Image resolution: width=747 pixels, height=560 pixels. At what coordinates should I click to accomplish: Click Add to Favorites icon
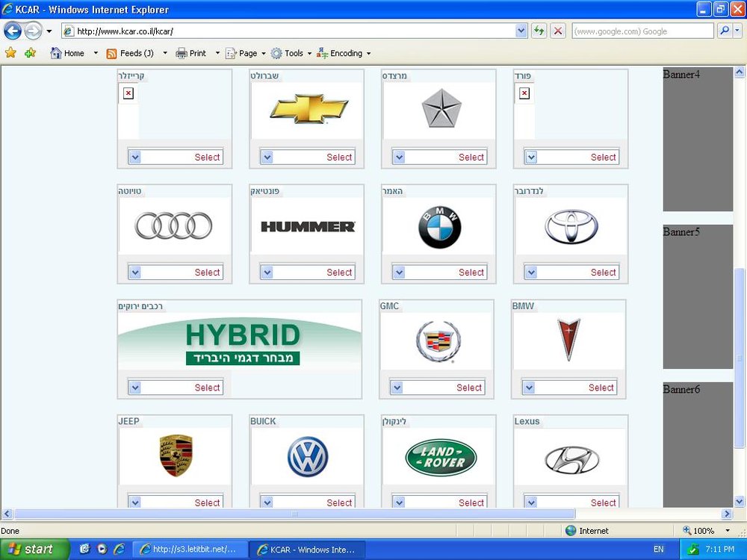31,53
